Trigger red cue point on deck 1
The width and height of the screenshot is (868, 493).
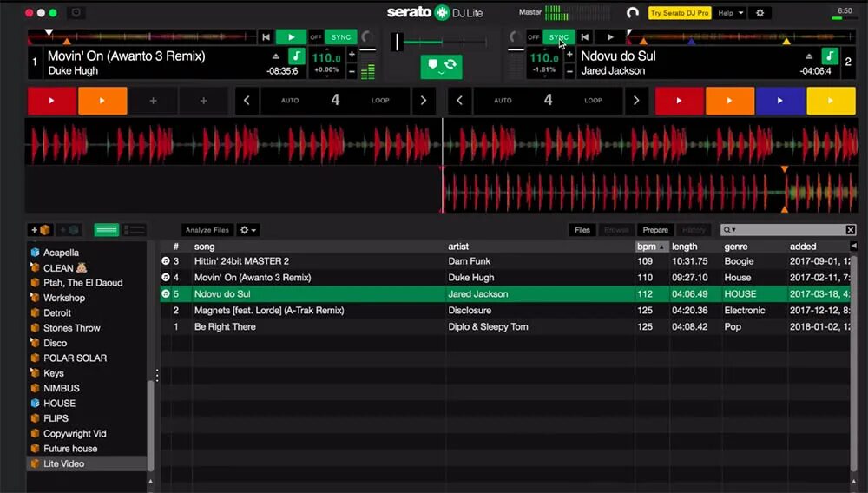52,101
